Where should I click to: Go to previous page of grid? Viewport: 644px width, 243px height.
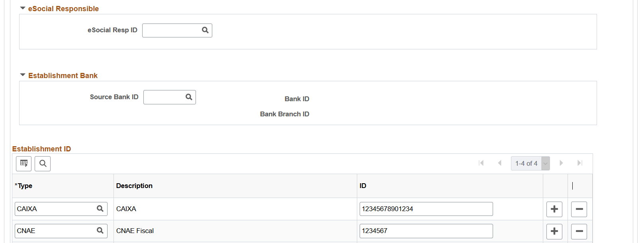point(500,163)
